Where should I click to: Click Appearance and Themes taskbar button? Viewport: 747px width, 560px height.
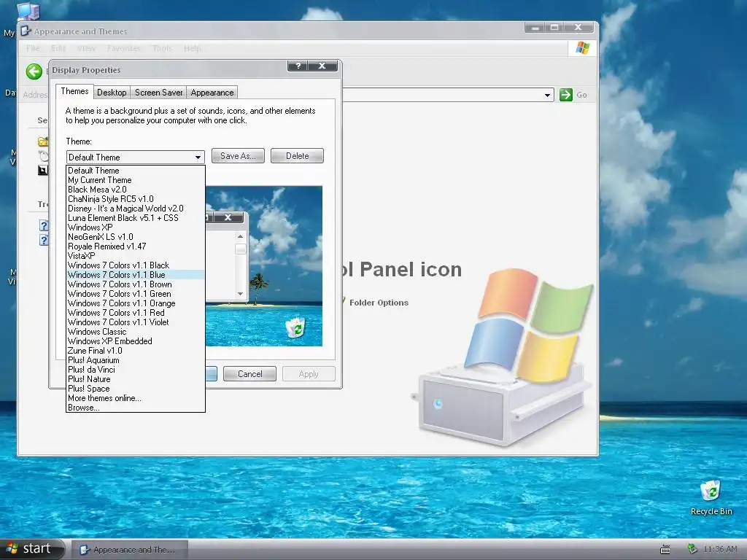tap(130, 550)
